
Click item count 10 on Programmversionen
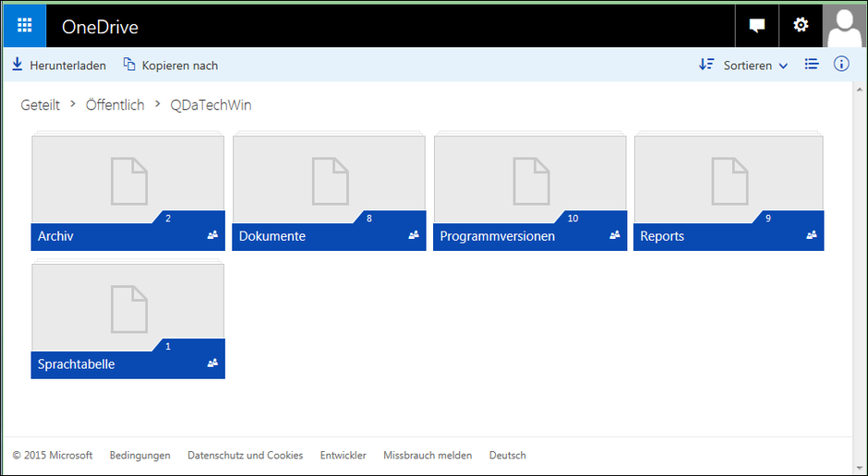click(x=573, y=219)
